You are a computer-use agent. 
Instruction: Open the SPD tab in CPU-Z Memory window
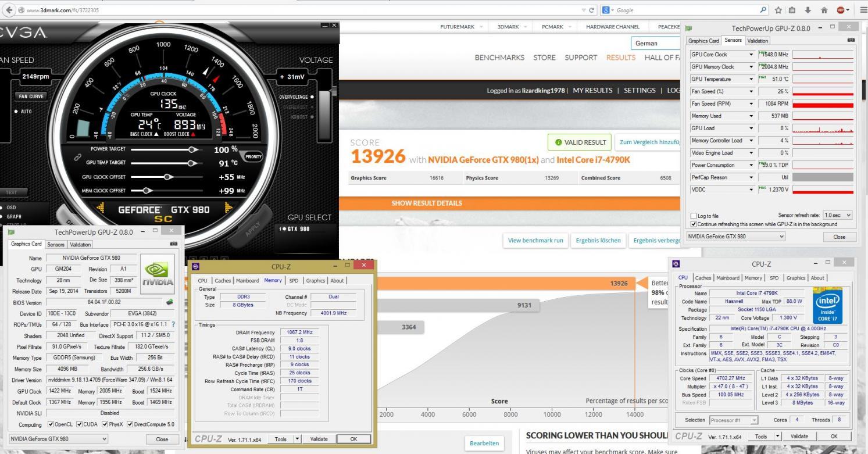pos(294,280)
